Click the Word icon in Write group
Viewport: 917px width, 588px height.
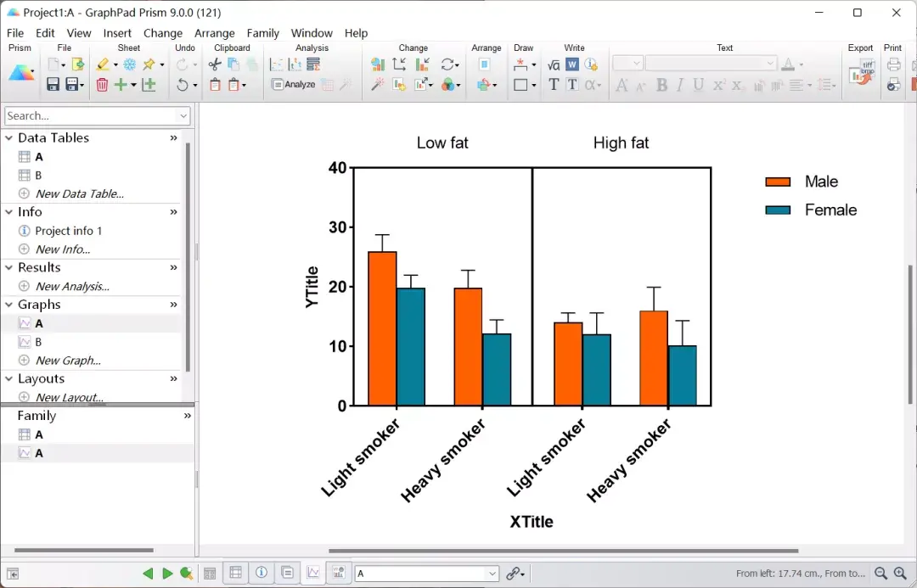click(572, 64)
